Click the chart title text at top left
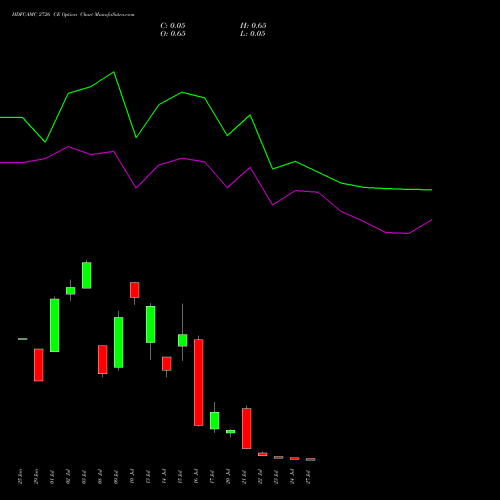This screenshot has height=500, width=500. pyautogui.click(x=73, y=15)
